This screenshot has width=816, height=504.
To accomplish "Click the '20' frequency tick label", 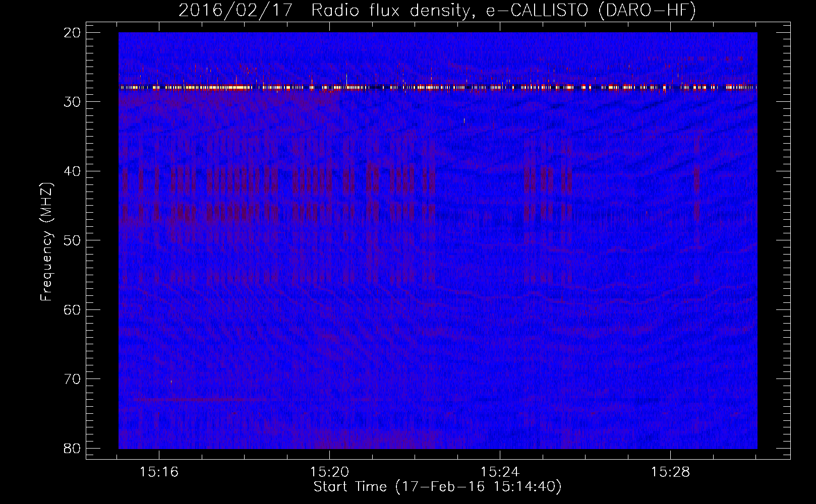I will click(x=73, y=33).
